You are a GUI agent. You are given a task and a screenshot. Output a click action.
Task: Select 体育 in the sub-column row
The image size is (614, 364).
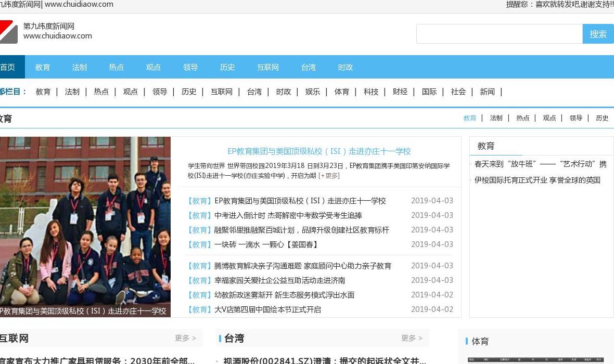(342, 92)
